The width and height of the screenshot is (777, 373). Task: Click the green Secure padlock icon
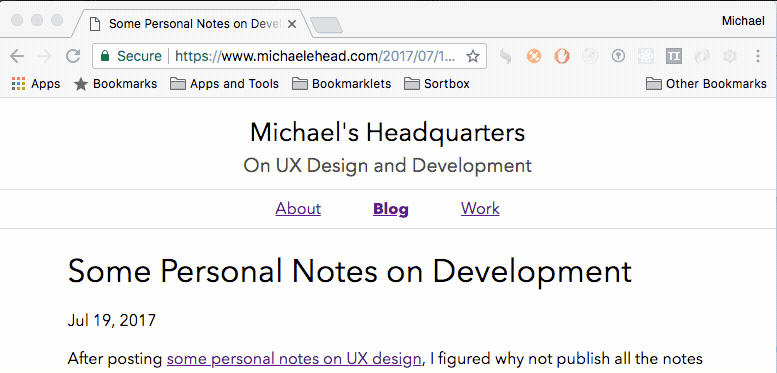coord(105,56)
